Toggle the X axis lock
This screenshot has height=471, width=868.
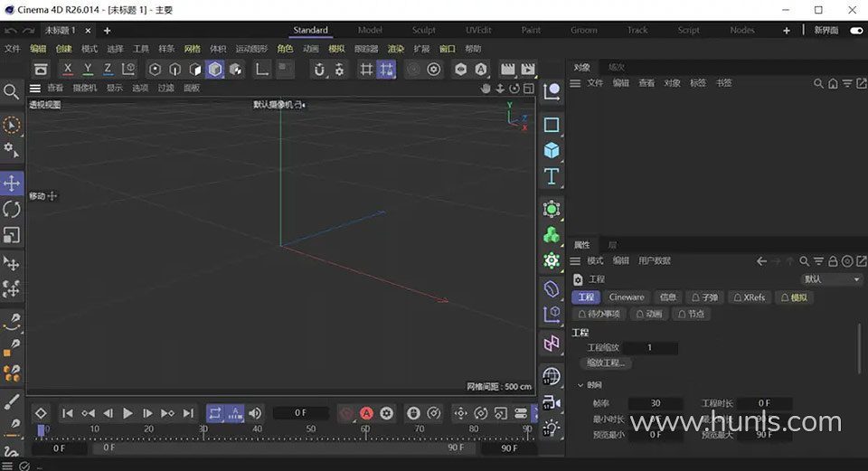coord(68,69)
